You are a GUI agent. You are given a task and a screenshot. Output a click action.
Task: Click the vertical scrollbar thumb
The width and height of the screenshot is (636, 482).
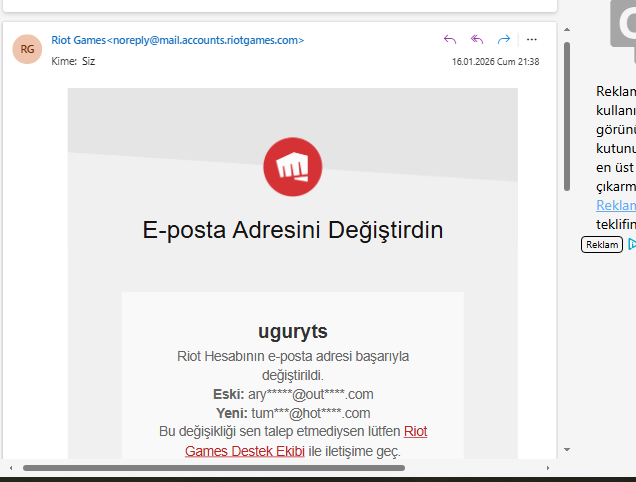567,116
